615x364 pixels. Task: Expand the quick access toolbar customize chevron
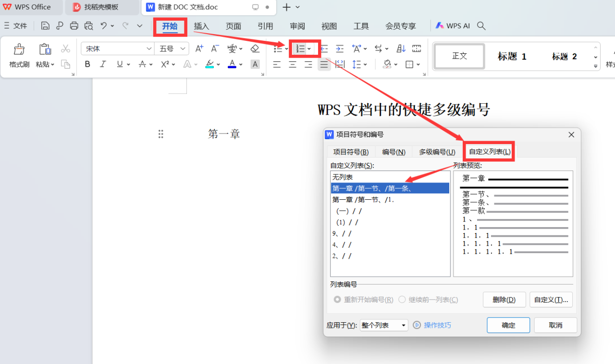140,26
